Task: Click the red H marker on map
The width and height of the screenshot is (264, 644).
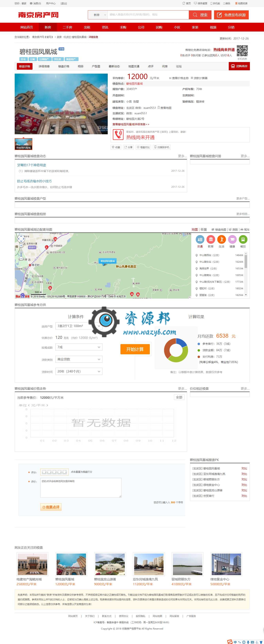Action: coord(55,239)
